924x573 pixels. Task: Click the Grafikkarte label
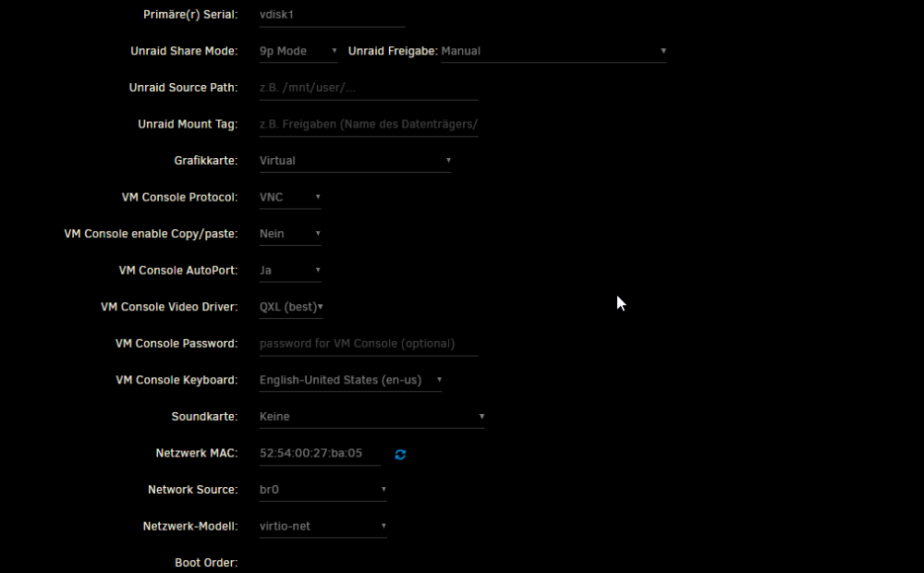click(x=206, y=161)
